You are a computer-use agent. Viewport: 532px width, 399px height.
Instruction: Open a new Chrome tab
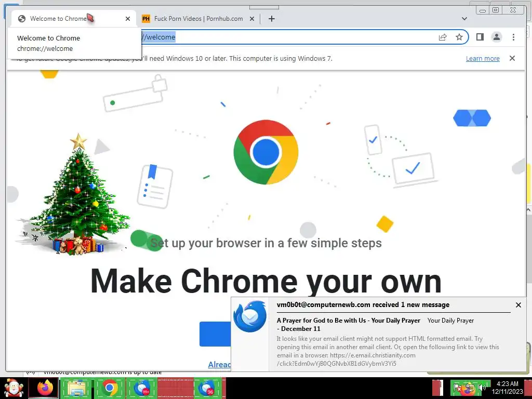pyautogui.click(x=271, y=19)
